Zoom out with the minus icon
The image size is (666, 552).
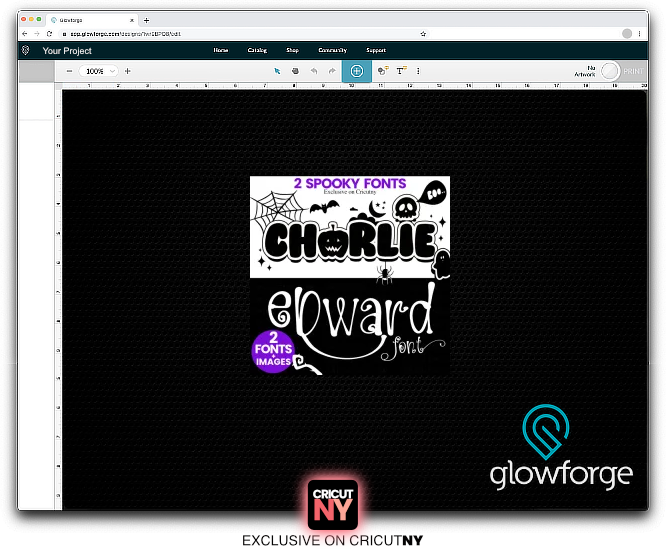[x=70, y=71]
